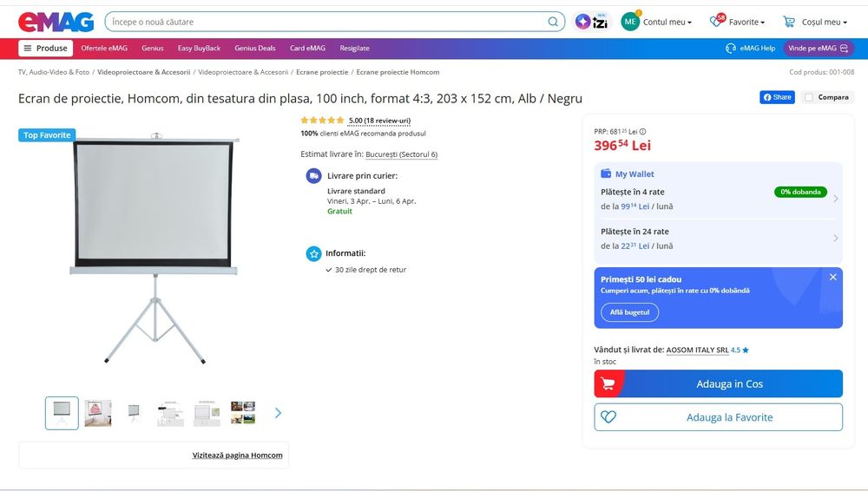
Task: Select the second thumbnail with room scene
Action: [x=98, y=413]
